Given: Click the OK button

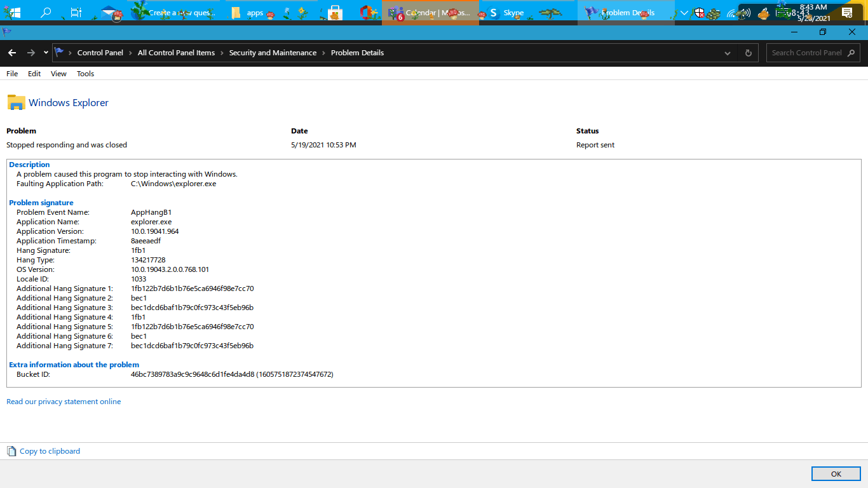Looking at the screenshot, I should (x=836, y=474).
